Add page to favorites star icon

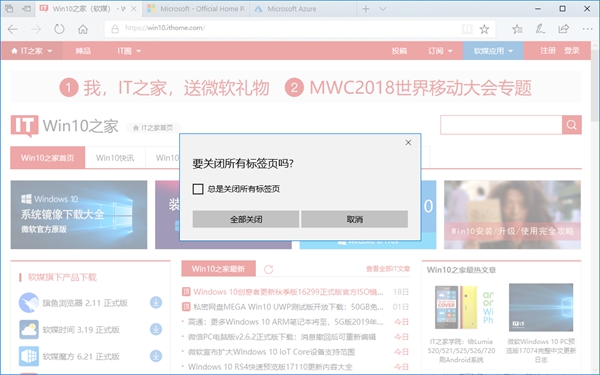pos(484,29)
